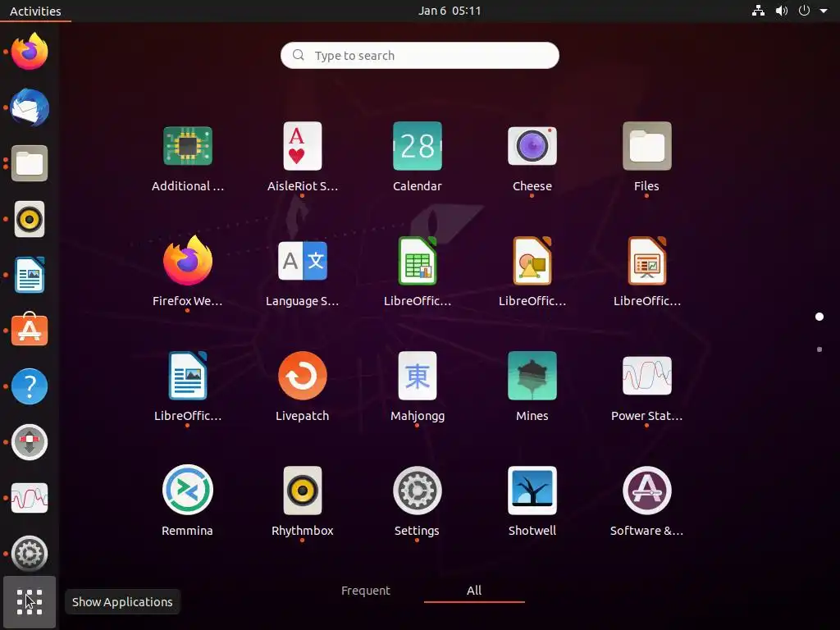Click Power Statistics graph icon in the dock
This screenshot has height=630, width=840.
point(30,498)
